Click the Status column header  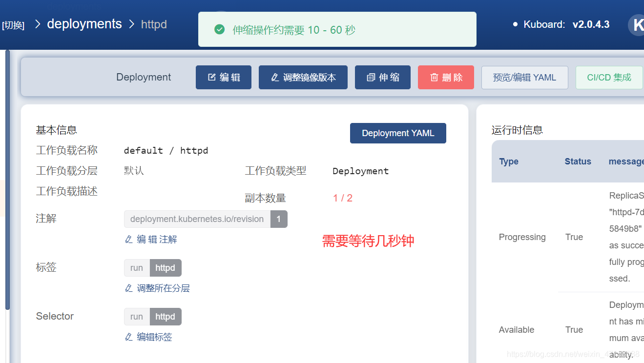pos(578,161)
